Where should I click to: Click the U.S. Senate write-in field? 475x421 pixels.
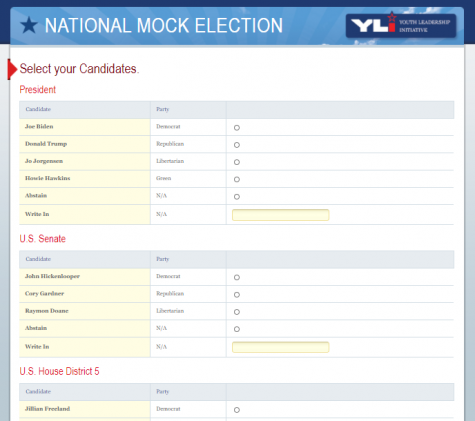point(281,347)
